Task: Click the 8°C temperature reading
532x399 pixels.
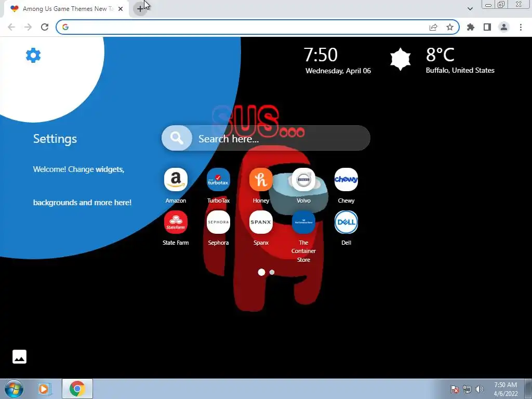Action: coord(440,54)
